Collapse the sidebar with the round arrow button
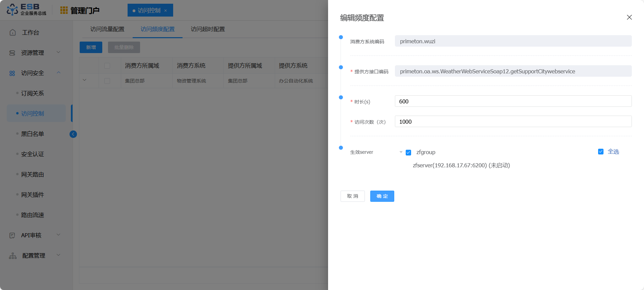Screen dimensions: 644x290 click(x=73, y=134)
